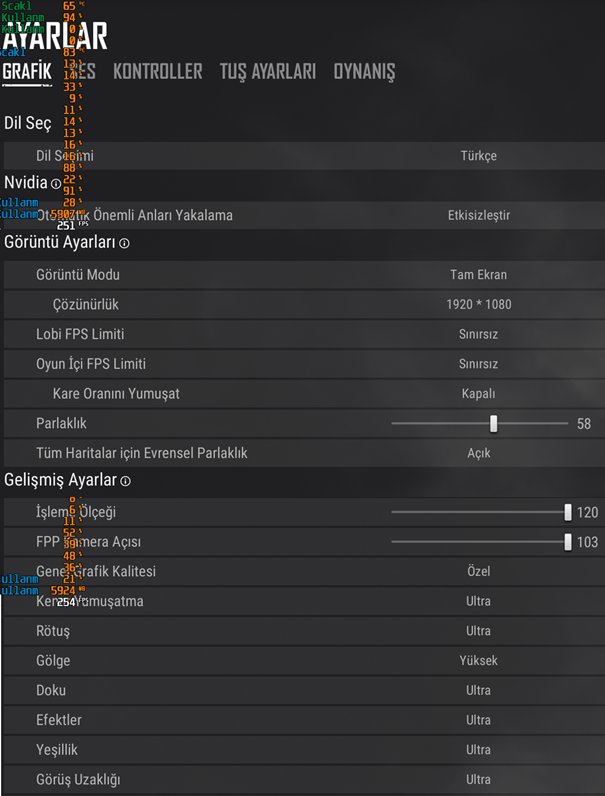Change Görüntü Modu from Tam Ekran
The height and width of the screenshot is (796, 605).
tap(478, 274)
